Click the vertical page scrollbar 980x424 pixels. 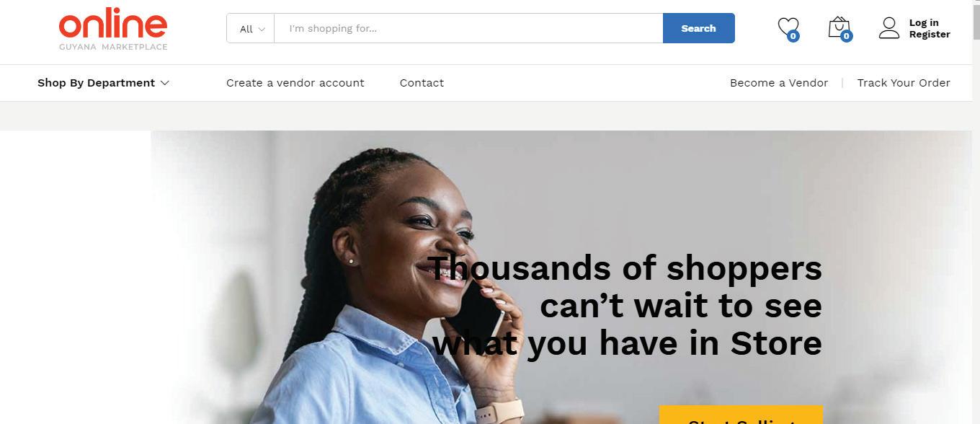pyautogui.click(x=976, y=212)
